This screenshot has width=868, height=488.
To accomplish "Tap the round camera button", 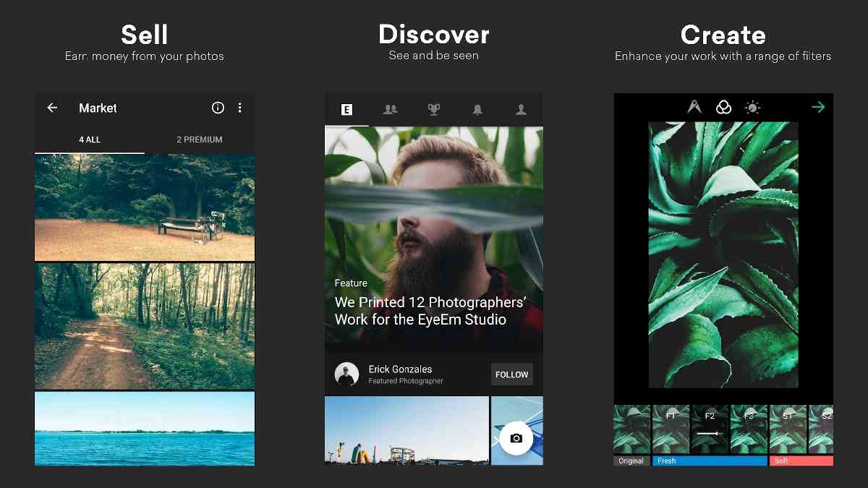I will click(x=516, y=438).
